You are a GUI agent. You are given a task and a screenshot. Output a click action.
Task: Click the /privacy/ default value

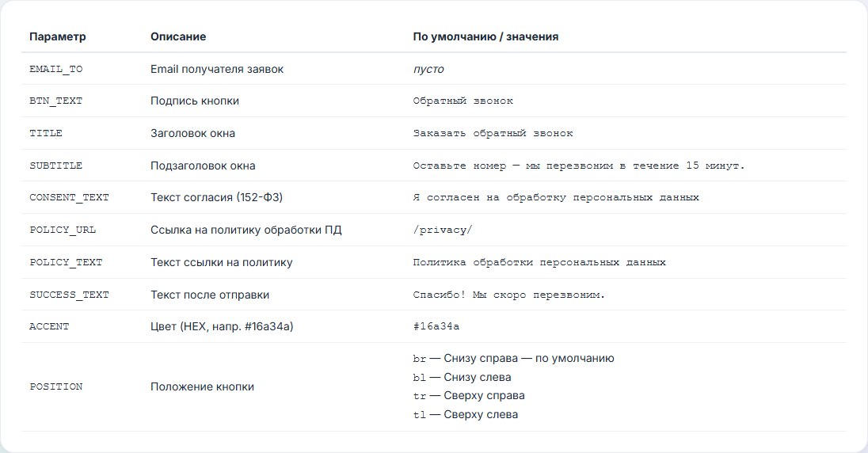(442, 230)
